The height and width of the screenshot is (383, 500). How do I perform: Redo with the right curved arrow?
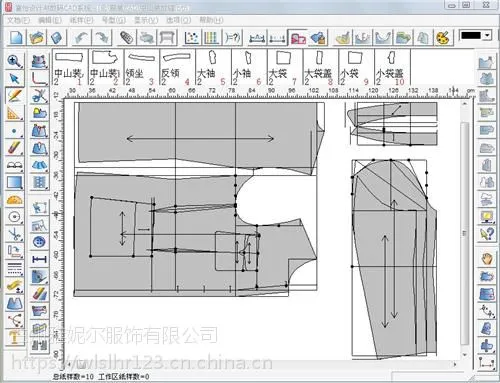click(102, 37)
